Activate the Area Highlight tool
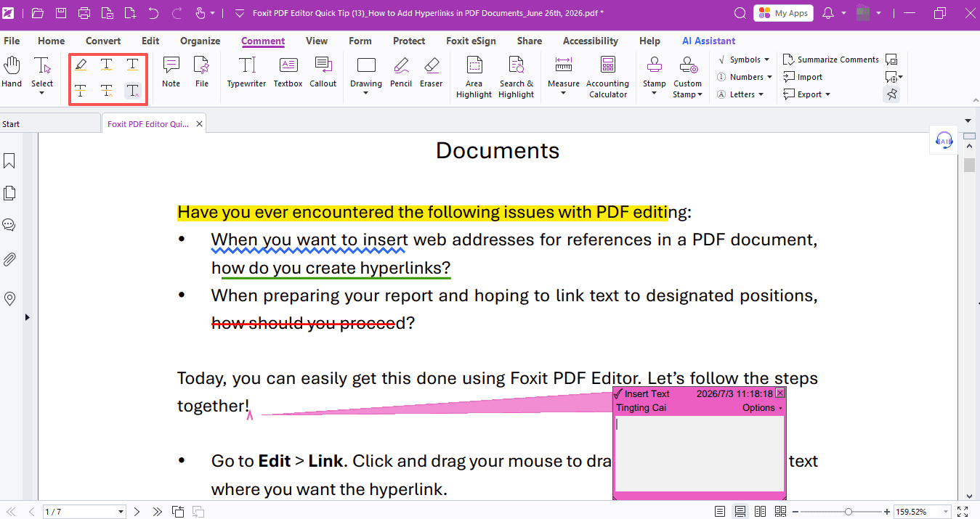Image resolution: width=980 pixels, height=519 pixels. pyautogui.click(x=474, y=77)
